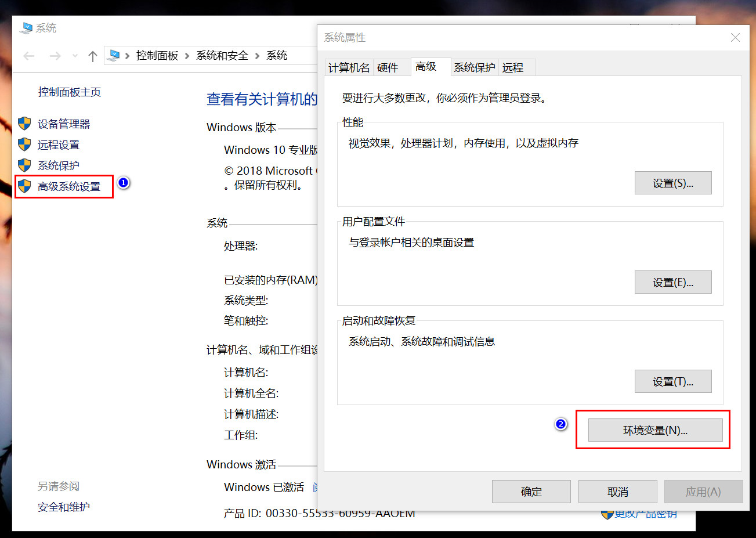Click the shield icon beside 系统保护
The height and width of the screenshot is (538, 756).
click(x=24, y=165)
